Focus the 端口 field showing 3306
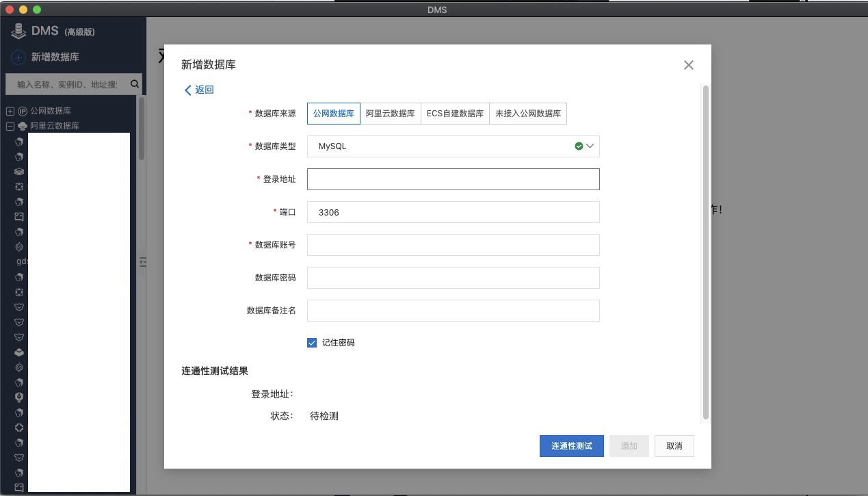This screenshot has height=496, width=868. coord(453,212)
